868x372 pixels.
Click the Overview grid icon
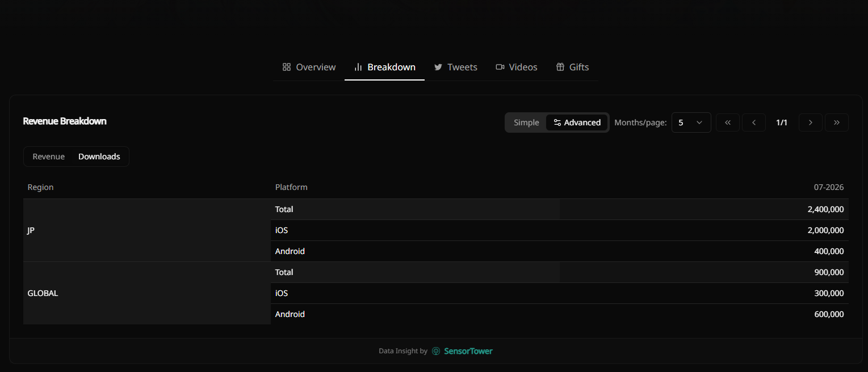(x=287, y=67)
